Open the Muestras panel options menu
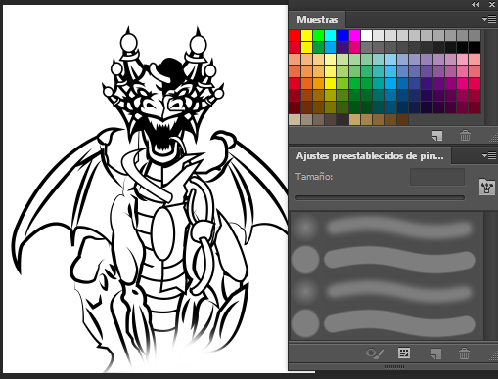 489,20
